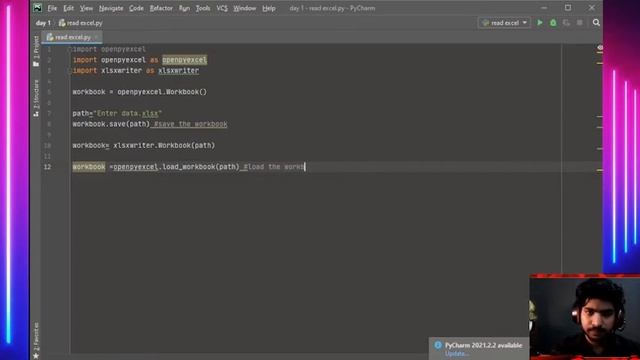Open the Code menu
Image resolution: width=640 pixels, height=360 pixels.
pyautogui.click(x=136, y=8)
